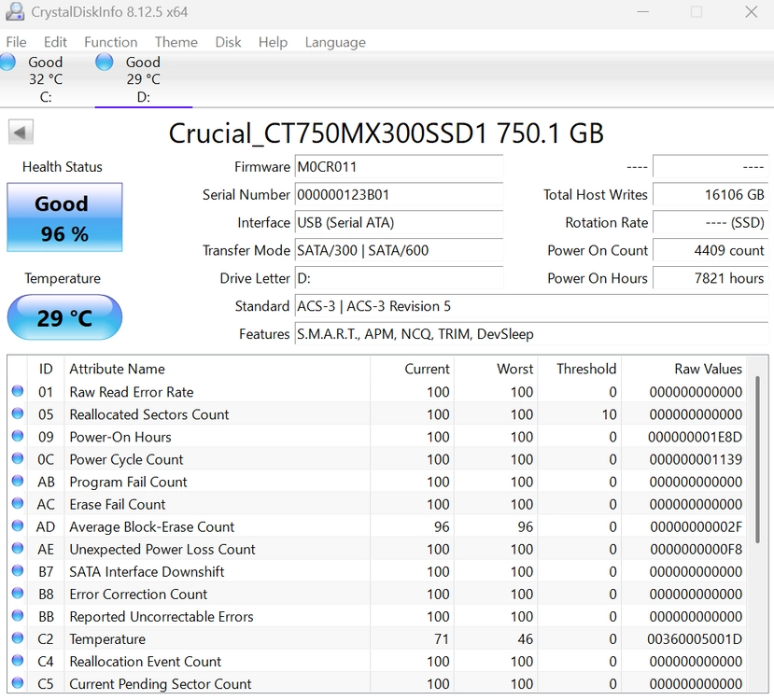Open the File menu

coord(16,42)
